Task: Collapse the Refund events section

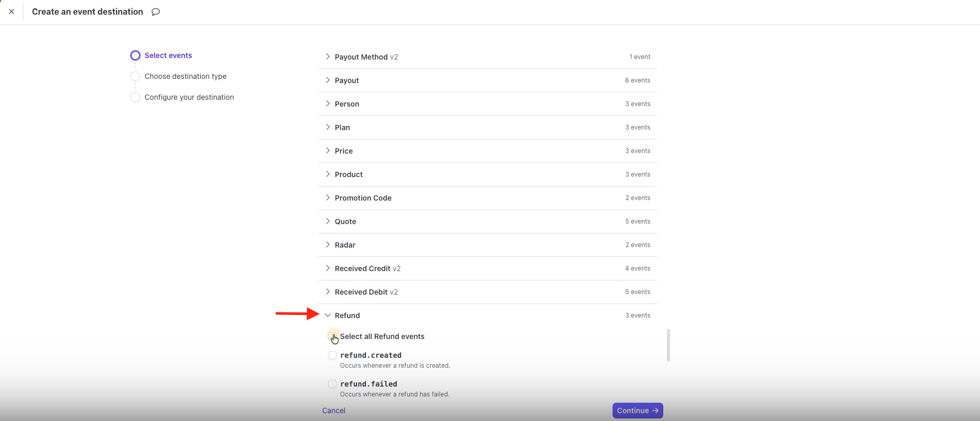Action: pyautogui.click(x=328, y=315)
